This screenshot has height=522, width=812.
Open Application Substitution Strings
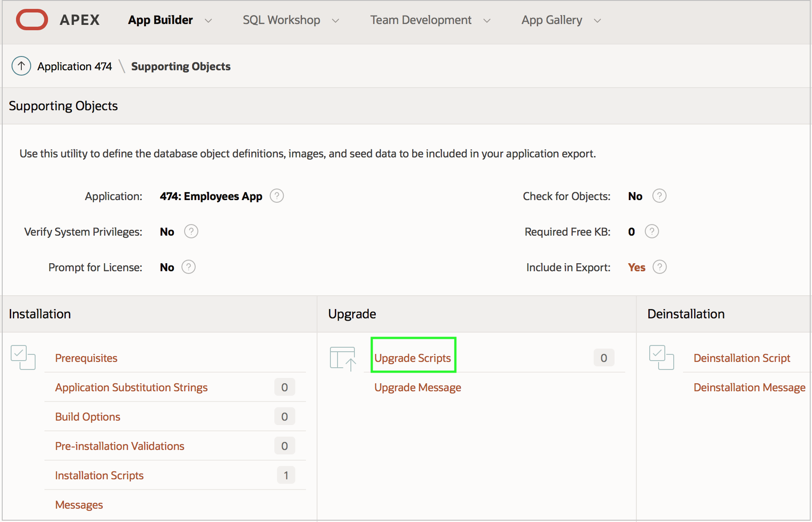(x=131, y=387)
